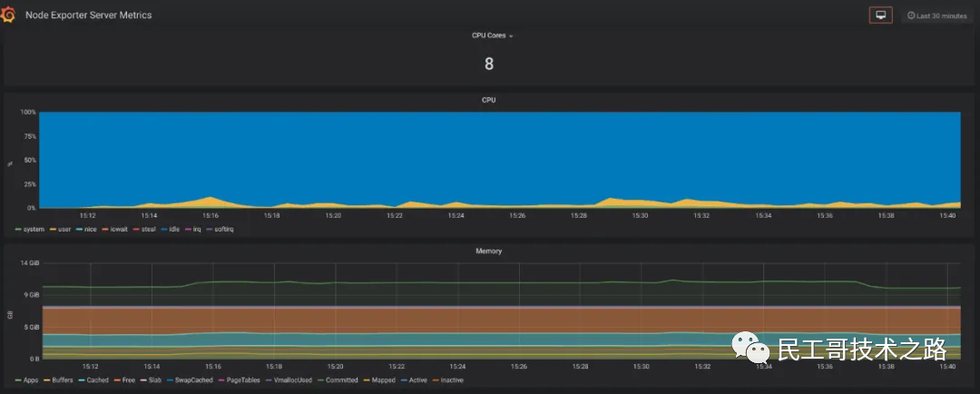Toggle the iowait series in CPU legend
Image resolution: width=980 pixels, height=394 pixels.
(x=114, y=230)
